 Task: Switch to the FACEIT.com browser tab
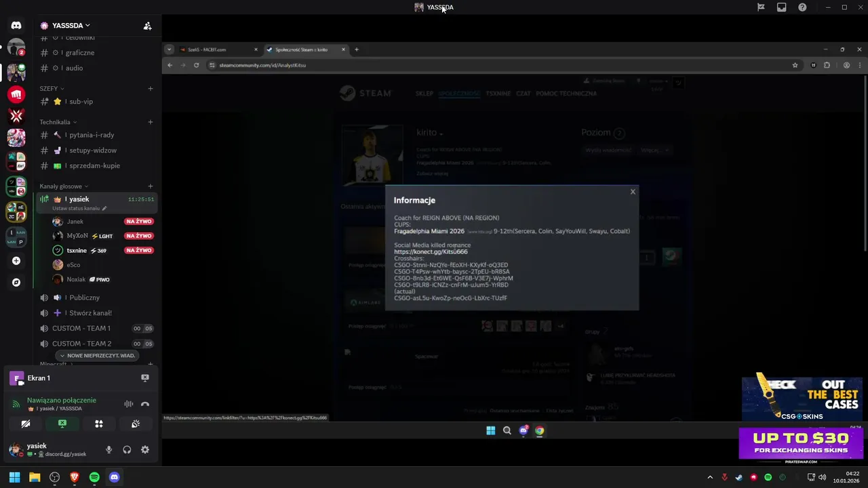coord(218,49)
